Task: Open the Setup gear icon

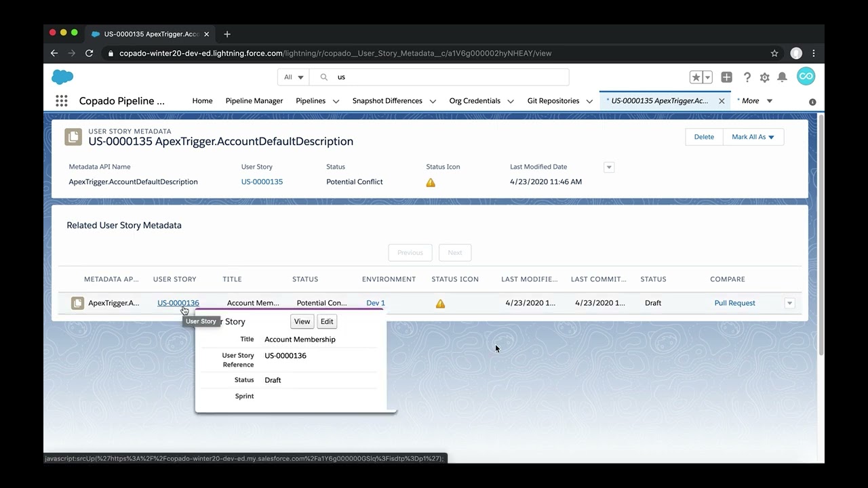Action: pos(764,77)
